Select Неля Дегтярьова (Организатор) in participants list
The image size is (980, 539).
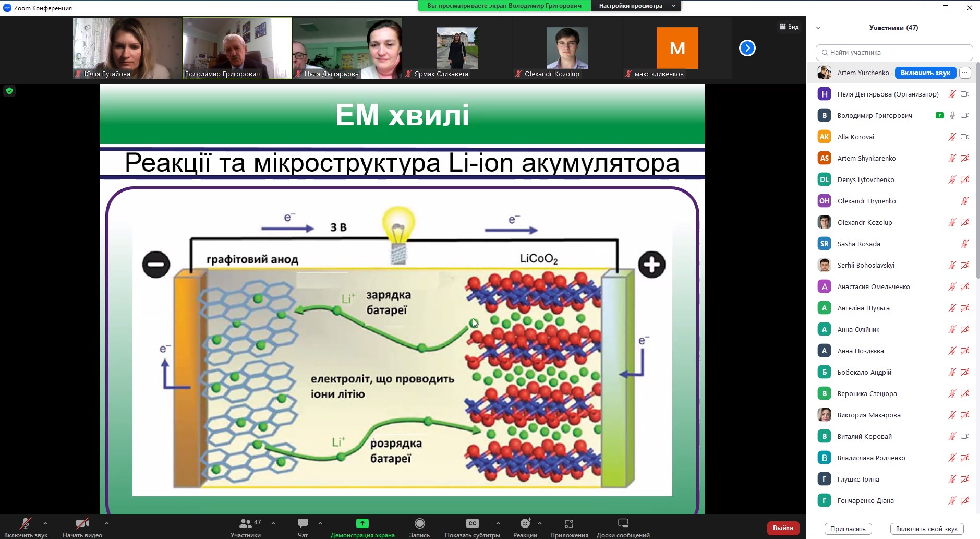(887, 94)
